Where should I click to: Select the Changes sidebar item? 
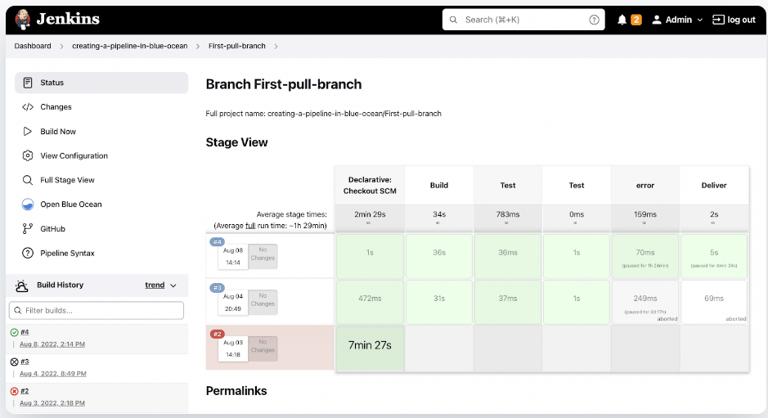pos(55,107)
